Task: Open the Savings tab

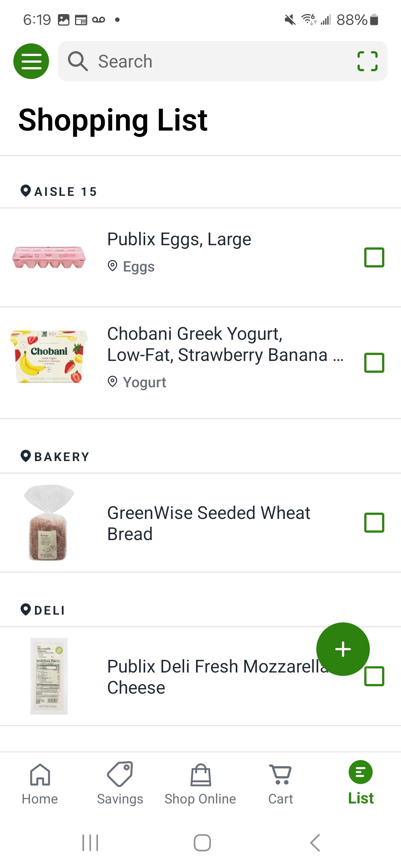Action: 120,783
